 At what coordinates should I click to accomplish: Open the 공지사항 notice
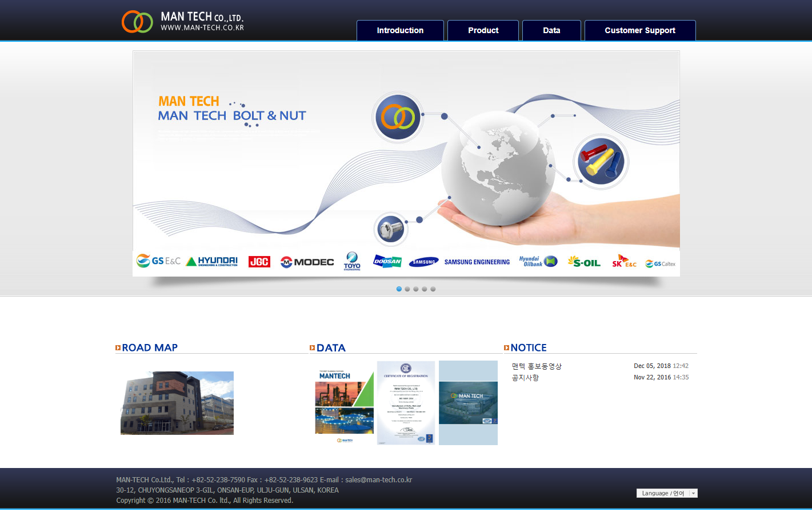tap(525, 378)
